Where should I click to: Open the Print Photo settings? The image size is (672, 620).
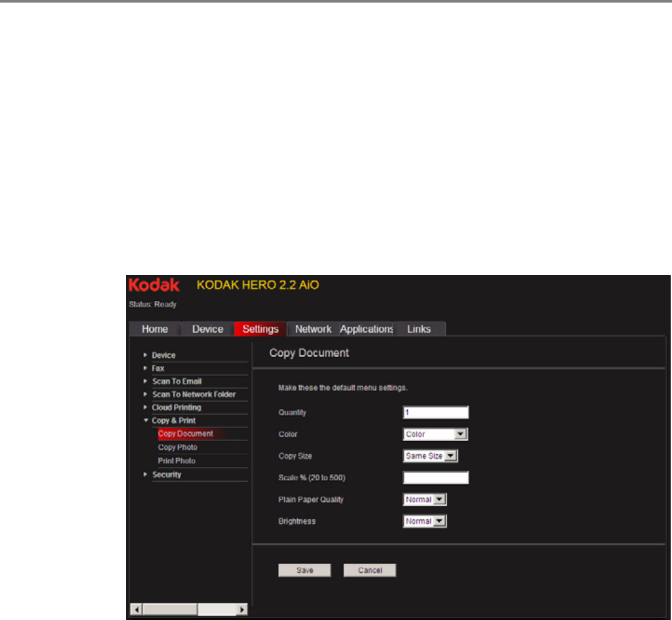click(176, 461)
